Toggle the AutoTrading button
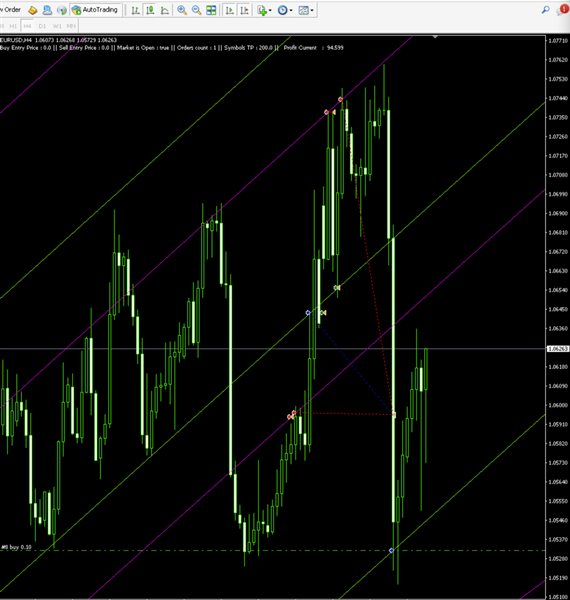570x600 pixels. (95, 10)
